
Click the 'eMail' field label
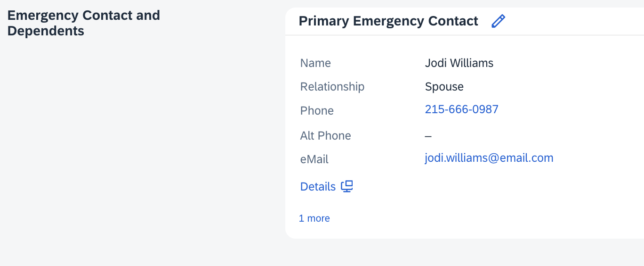pyautogui.click(x=314, y=159)
